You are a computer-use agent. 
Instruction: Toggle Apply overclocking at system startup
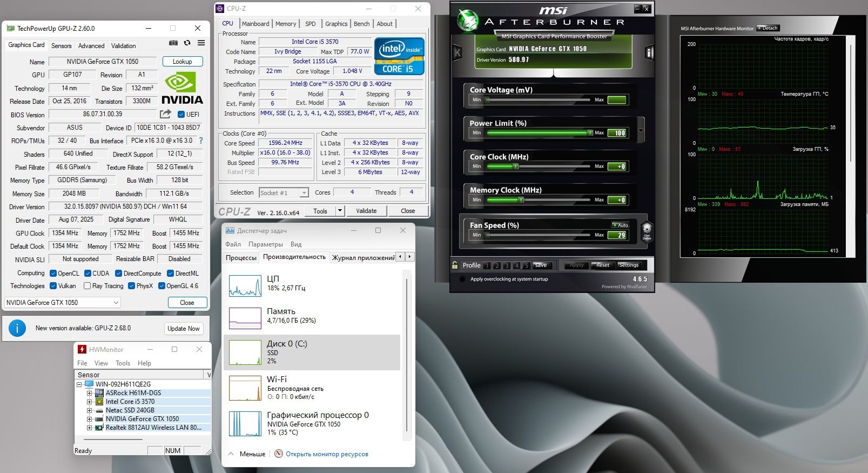coord(462,279)
